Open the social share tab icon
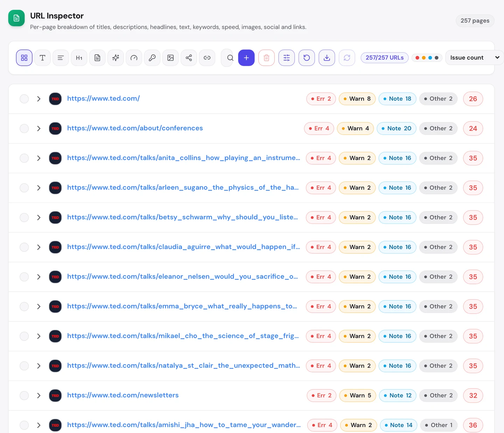This screenshot has height=433, width=504. 189,58
